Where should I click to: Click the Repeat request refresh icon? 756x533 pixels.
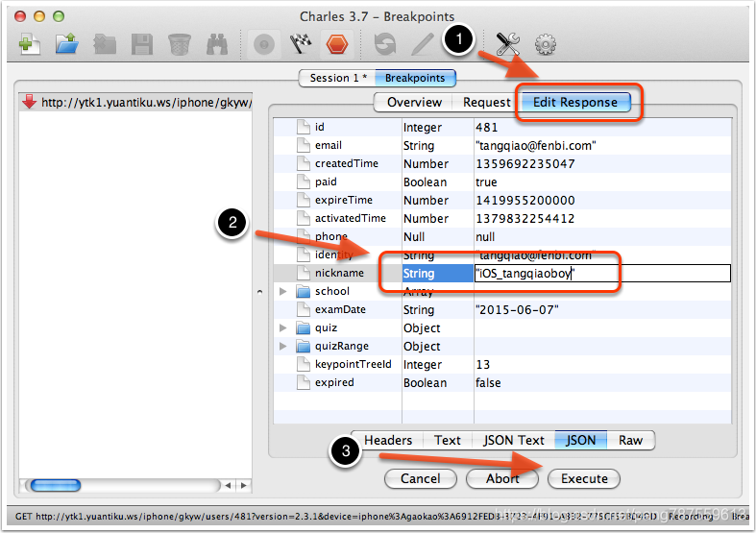pos(385,44)
